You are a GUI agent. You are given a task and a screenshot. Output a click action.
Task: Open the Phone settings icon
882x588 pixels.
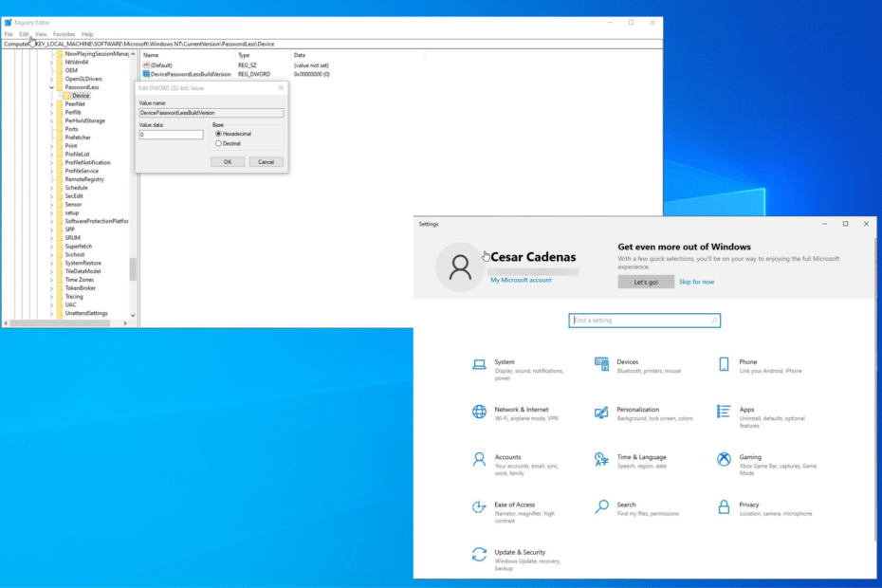click(x=724, y=364)
